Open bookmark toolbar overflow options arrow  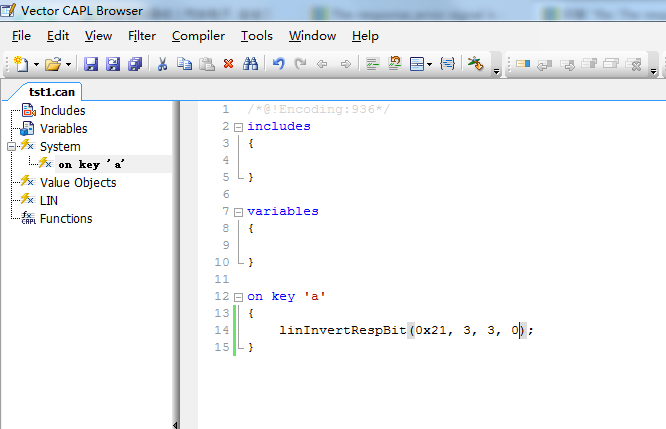point(654,71)
